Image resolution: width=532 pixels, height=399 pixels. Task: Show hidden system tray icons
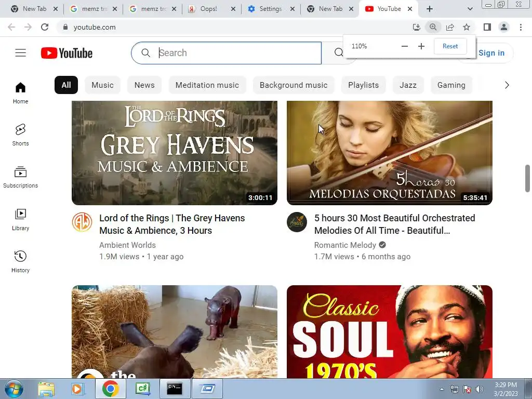(442, 389)
